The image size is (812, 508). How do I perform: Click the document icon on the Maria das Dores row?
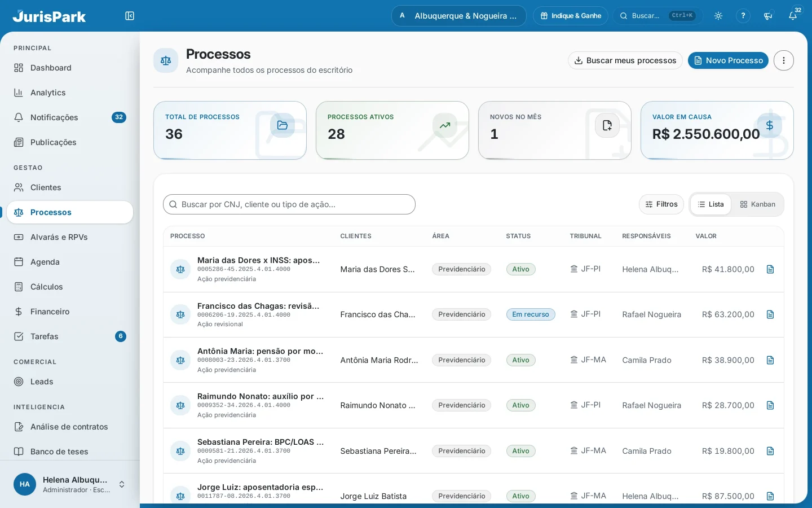tap(770, 269)
